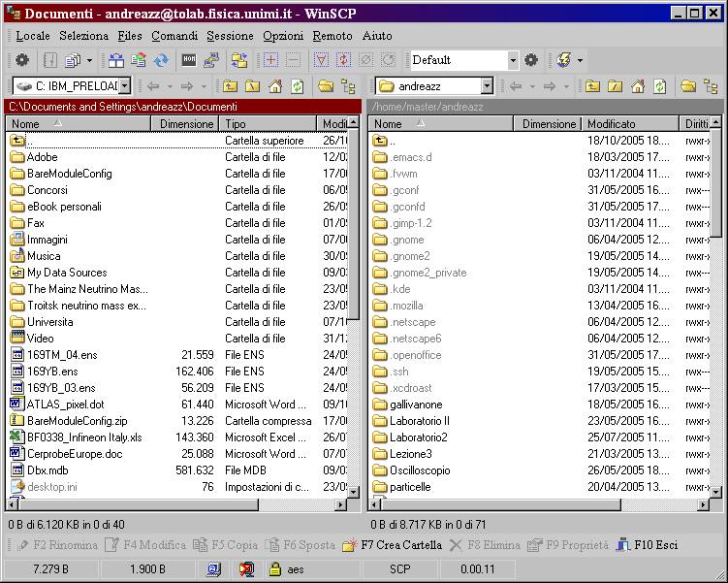Click F7 Crea Cartella button
728x583 pixels.
coord(393,545)
